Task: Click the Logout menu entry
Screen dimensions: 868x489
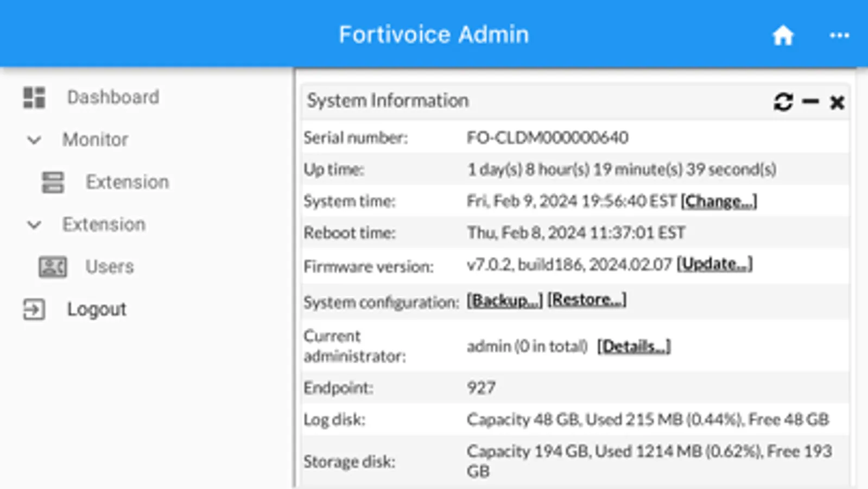Action: pos(97,309)
